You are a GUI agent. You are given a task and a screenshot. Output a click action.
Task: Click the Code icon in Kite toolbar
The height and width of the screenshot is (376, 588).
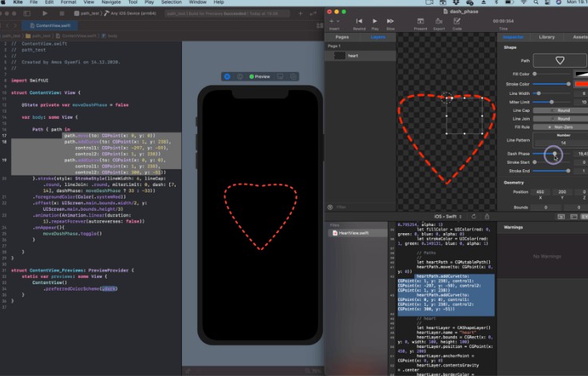pos(457,22)
